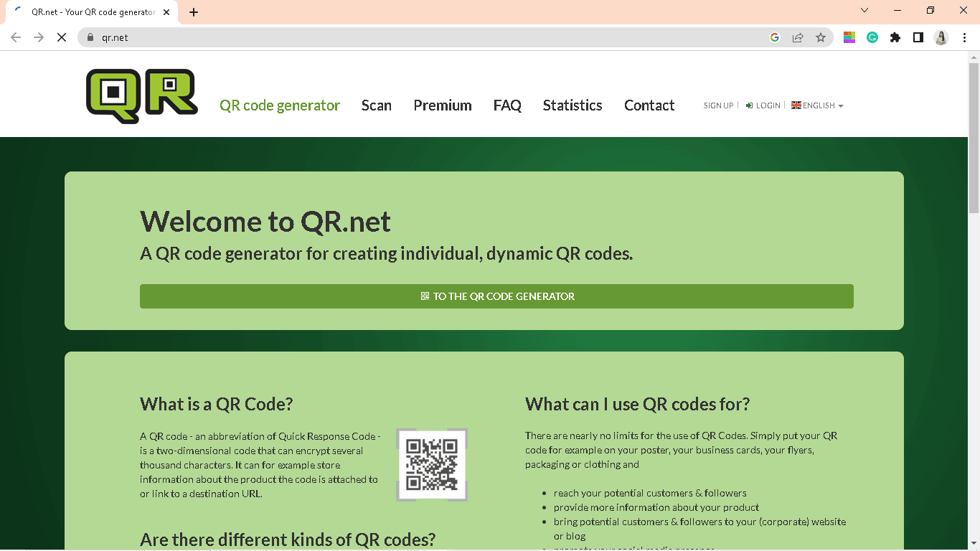Toggle the browser side panel
Viewport: 980px width, 551px height.
[x=918, y=37]
